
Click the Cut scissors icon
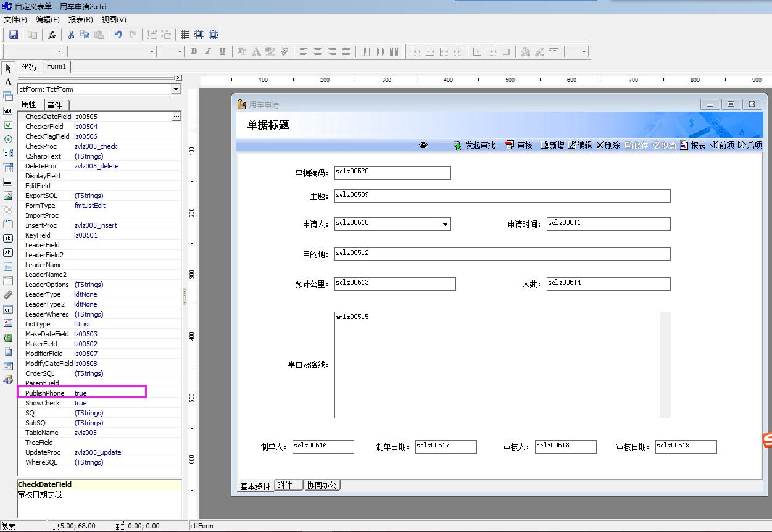71,35
